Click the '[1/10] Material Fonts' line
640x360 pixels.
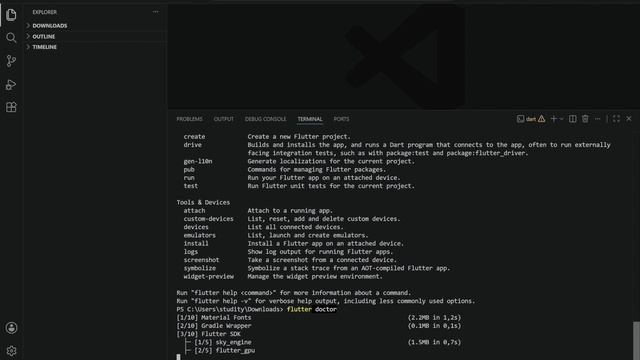click(214, 318)
